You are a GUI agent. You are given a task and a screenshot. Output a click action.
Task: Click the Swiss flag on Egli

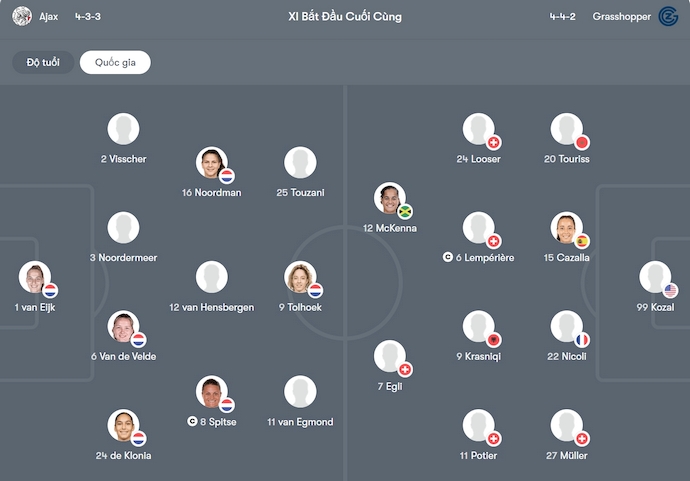[x=405, y=370]
